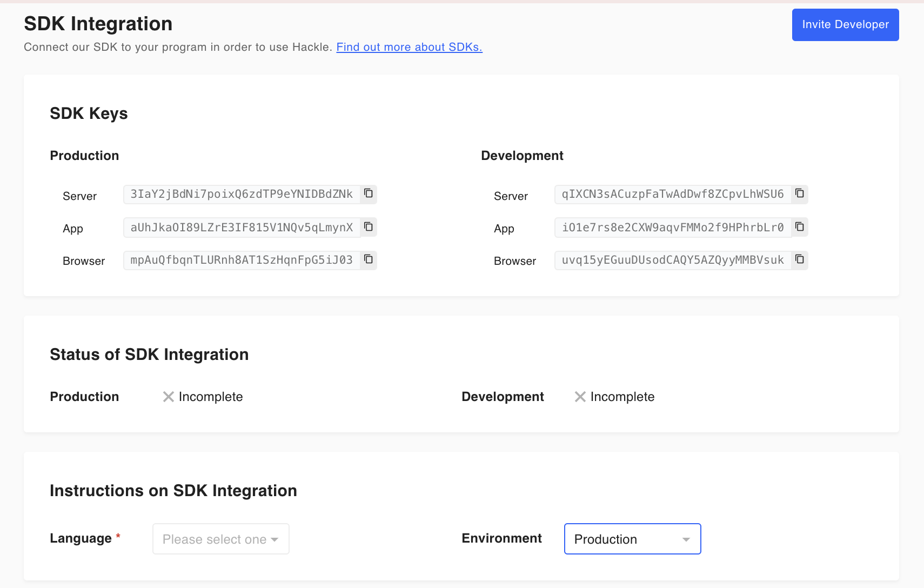This screenshot has width=924, height=588.
Task: Click the Development heading under SDK Keys
Action: (x=522, y=156)
